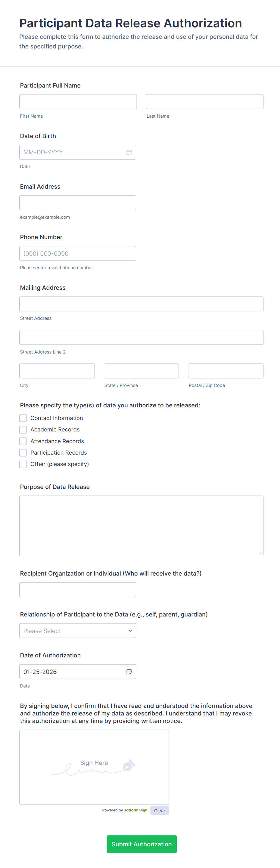Check the Other (please specify) option
Viewport: 280px width, 868px height.
23,464
